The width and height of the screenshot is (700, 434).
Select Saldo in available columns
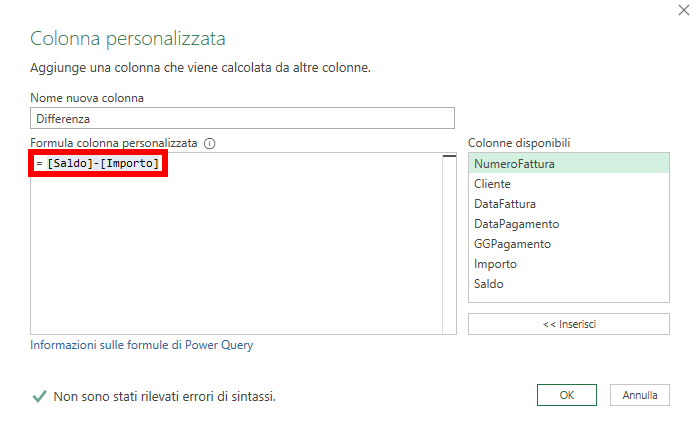coord(569,284)
